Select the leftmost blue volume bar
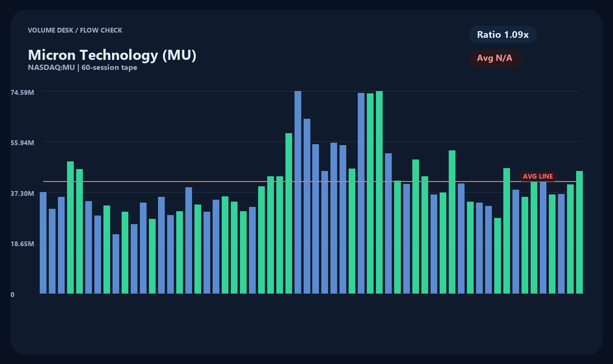The height and width of the screenshot is (364, 613). tap(43, 243)
